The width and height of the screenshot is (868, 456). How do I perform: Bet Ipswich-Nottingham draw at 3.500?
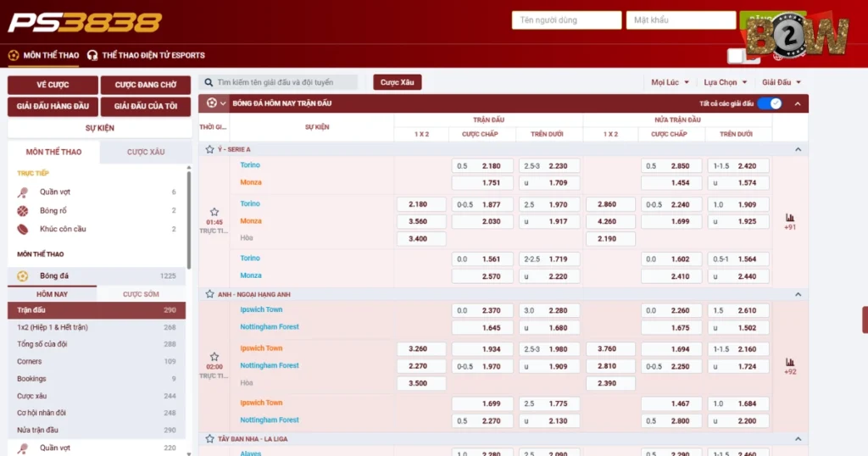421,383
